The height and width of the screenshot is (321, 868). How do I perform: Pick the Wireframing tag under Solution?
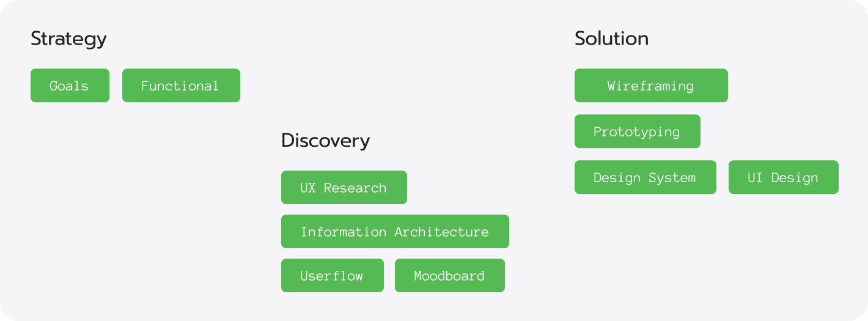click(651, 86)
